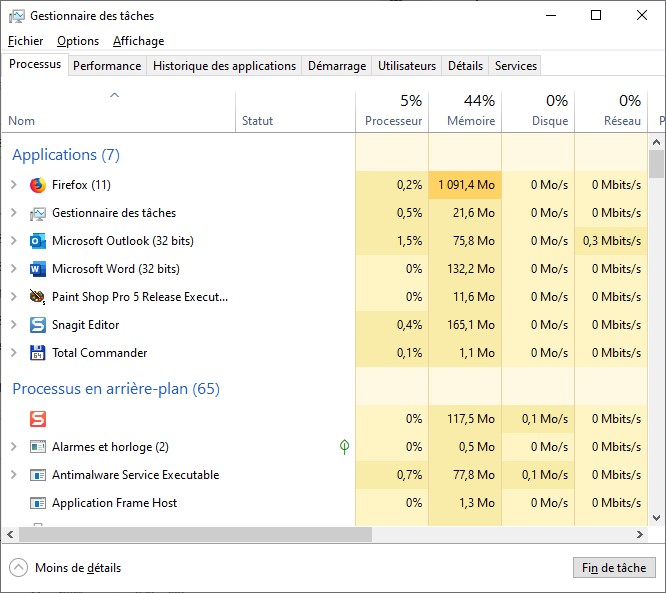Screen dimensions: 666x593
Task: Expand the Microsoft Outlook process entry
Action: pyautogui.click(x=13, y=241)
